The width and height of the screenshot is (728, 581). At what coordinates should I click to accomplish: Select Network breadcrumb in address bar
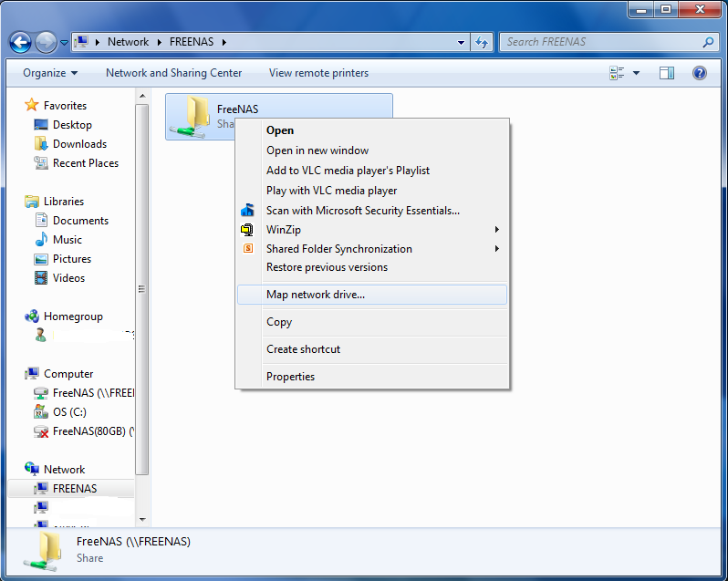tap(128, 42)
